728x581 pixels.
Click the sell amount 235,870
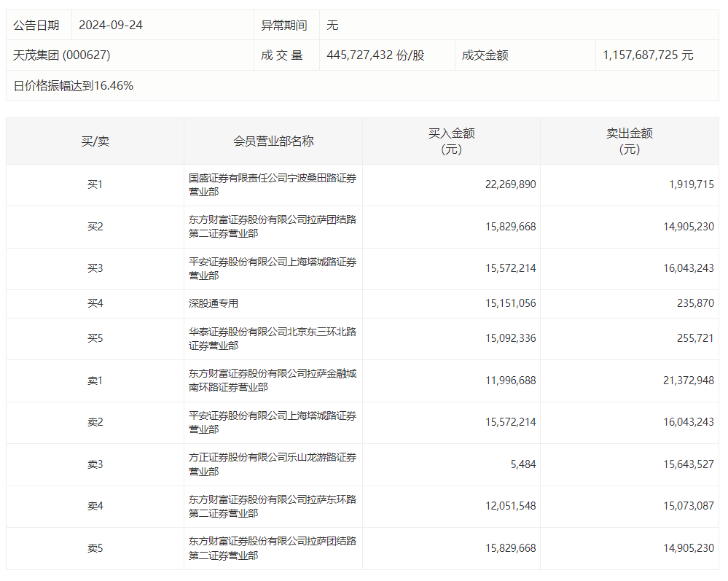tap(695, 303)
